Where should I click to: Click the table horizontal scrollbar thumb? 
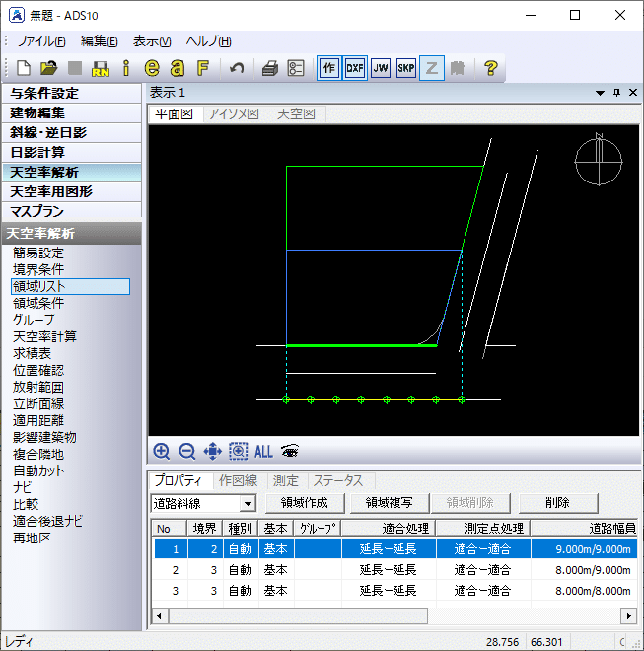point(298,615)
